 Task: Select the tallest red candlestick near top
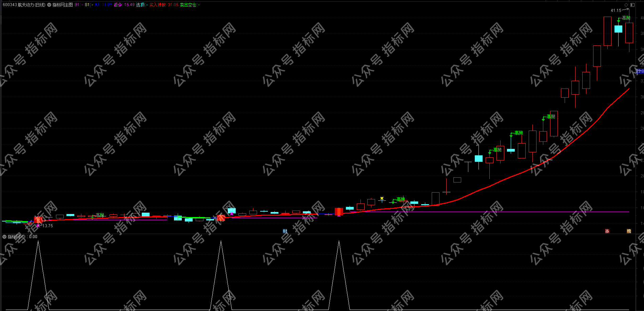tap(607, 31)
